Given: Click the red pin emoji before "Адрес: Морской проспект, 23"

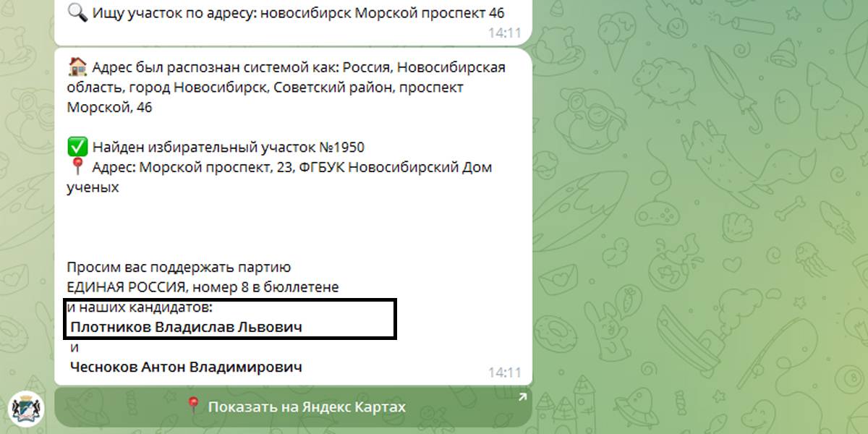Looking at the screenshot, I should pyautogui.click(x=77, y=167).
